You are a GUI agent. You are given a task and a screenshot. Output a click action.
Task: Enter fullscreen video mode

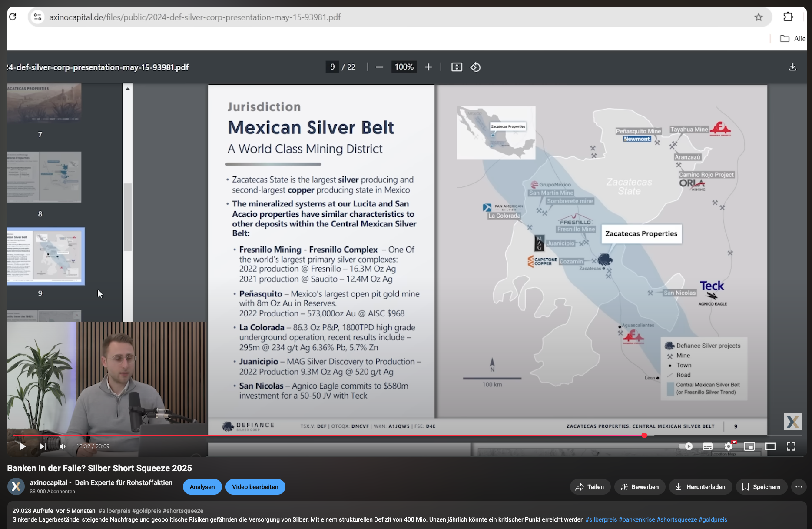(791, 446)
